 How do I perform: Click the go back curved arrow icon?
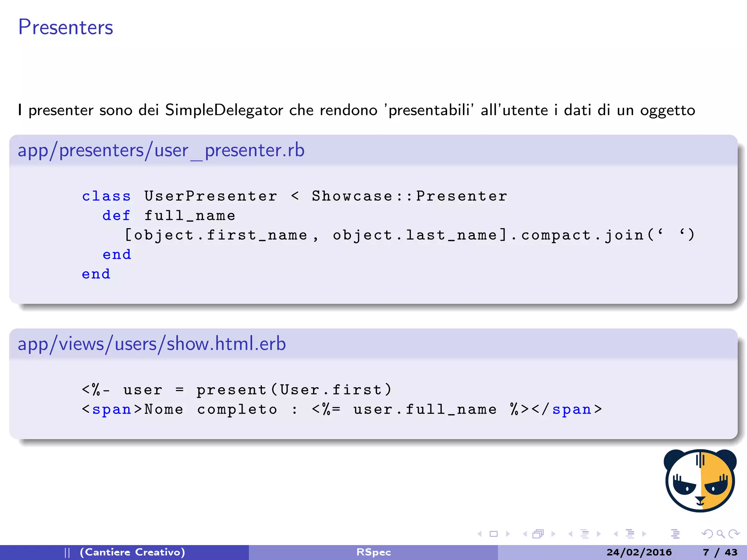pyautogui.click(x=707, y=534)
